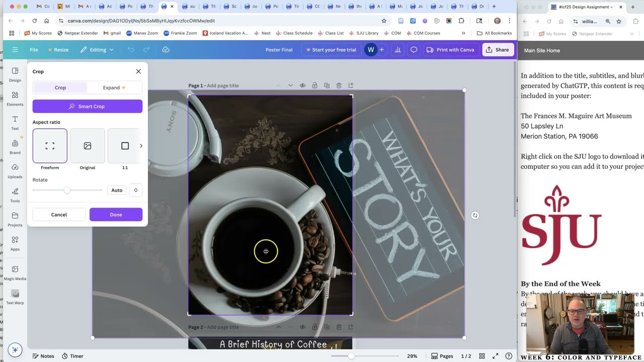Click the rotate handle beside the image
Image resolution: width=644 pixels, height=362 pixels.
coord(475,215)
